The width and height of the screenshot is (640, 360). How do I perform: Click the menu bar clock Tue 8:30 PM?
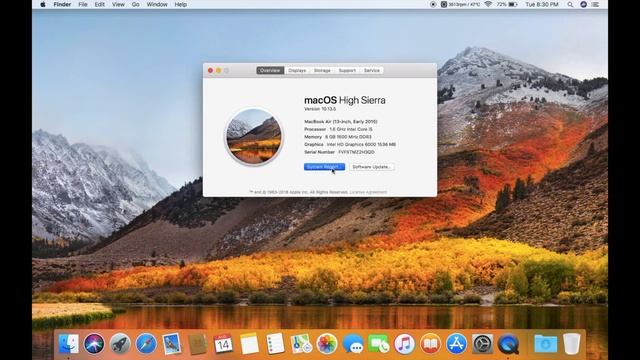pyautogui.click(x=542, y=4)
